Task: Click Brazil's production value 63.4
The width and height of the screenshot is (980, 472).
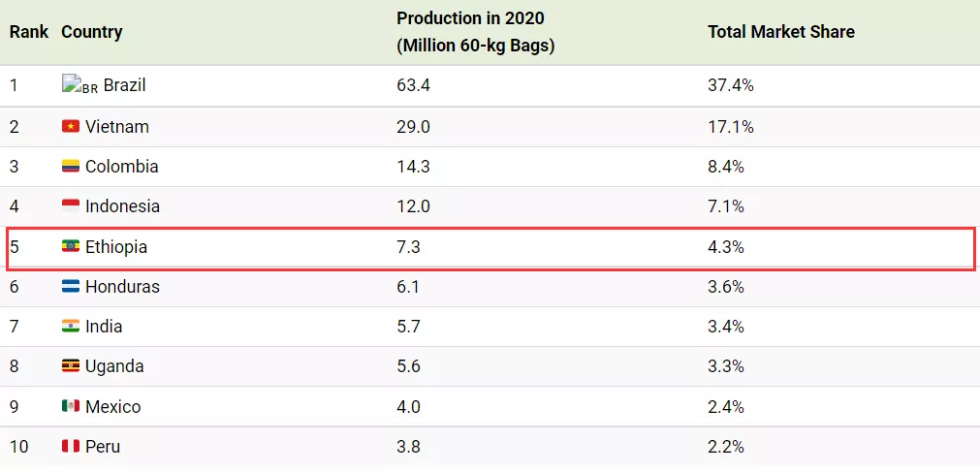Action: pos(413,84)
